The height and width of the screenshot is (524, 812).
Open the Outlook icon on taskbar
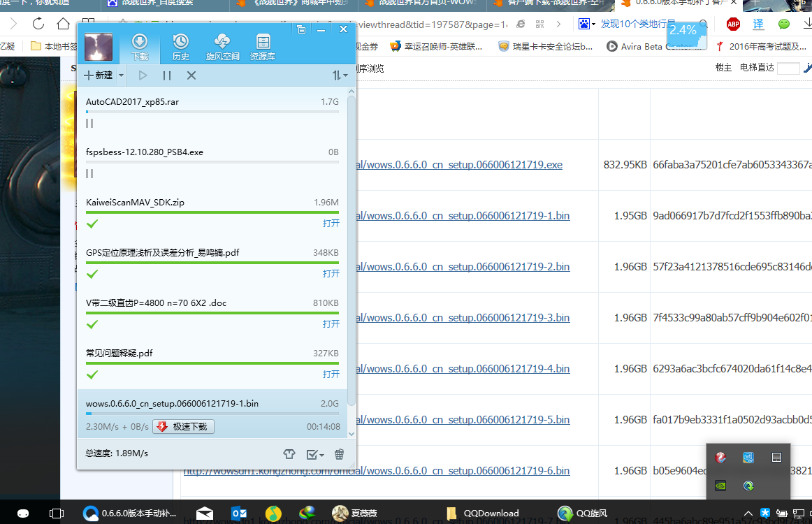239,513
